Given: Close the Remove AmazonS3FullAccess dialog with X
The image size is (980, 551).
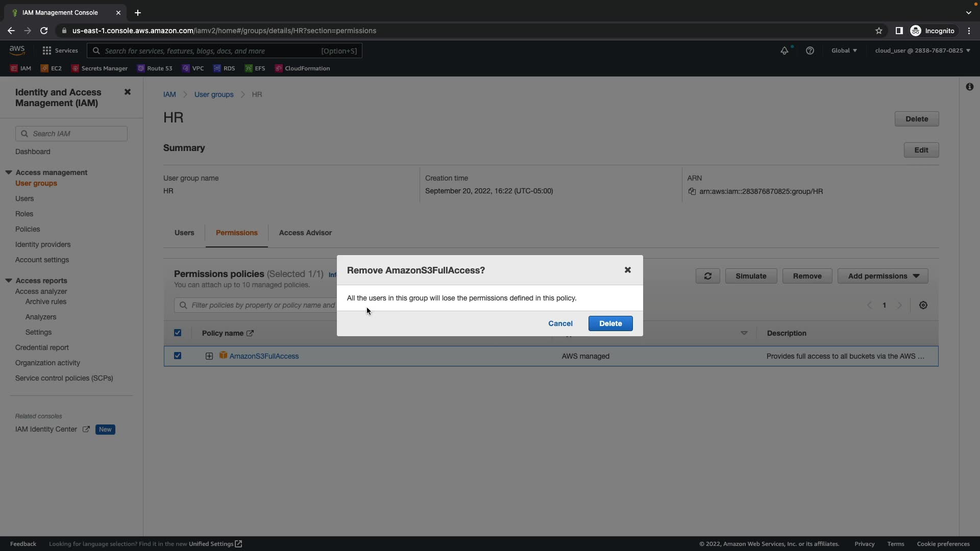Looking at the screenshot, I should [627, 270].
